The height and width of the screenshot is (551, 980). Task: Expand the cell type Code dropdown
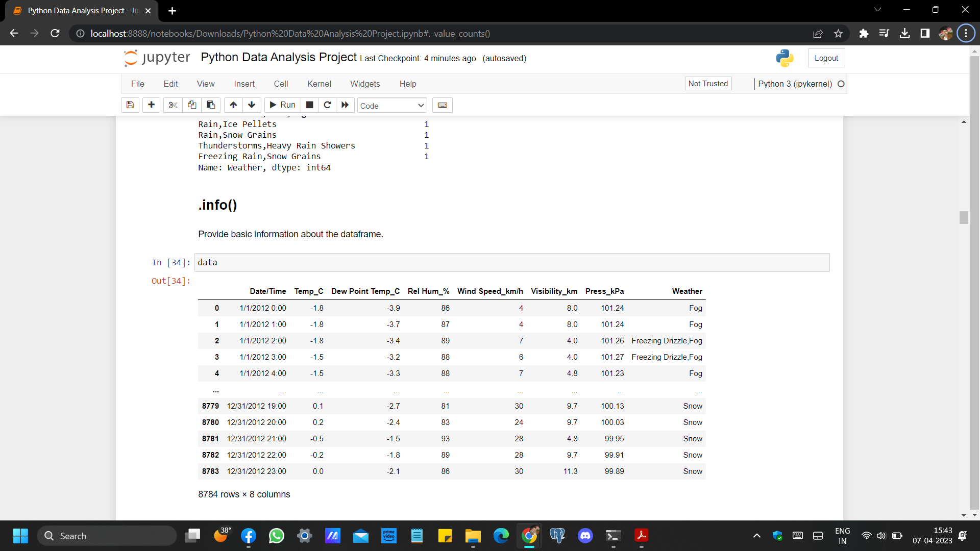tap(391, 106)
